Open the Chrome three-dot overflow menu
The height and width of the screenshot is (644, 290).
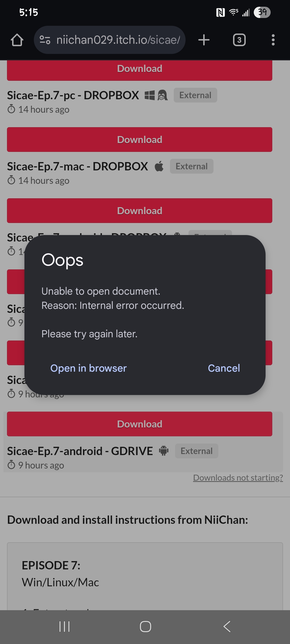[273, 40]
